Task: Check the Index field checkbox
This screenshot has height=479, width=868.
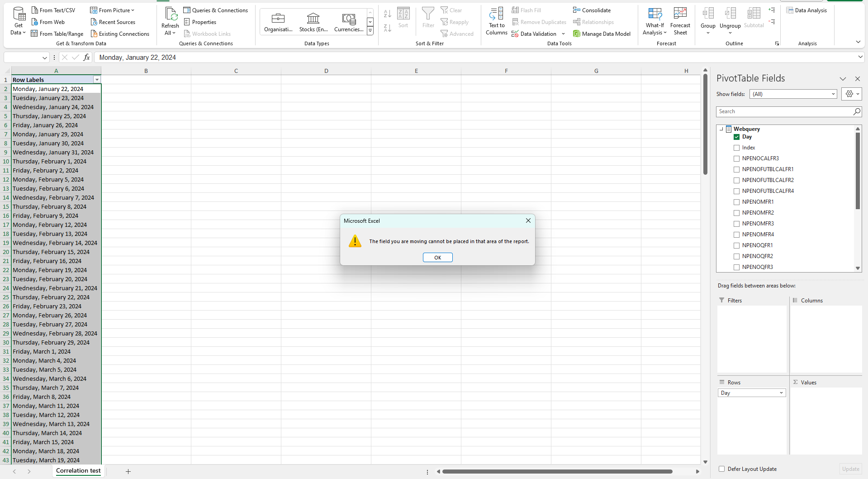Action: 736,147
